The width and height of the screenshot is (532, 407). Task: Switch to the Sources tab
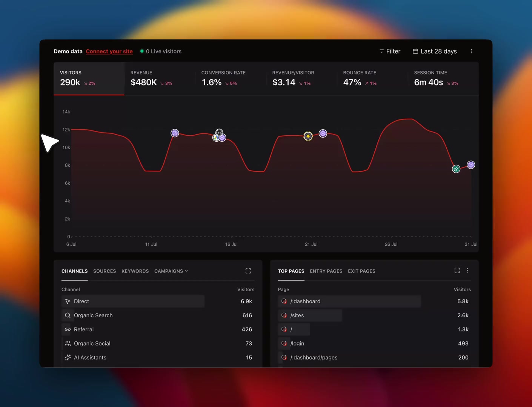pyautogui.click(x=105, y=271)
